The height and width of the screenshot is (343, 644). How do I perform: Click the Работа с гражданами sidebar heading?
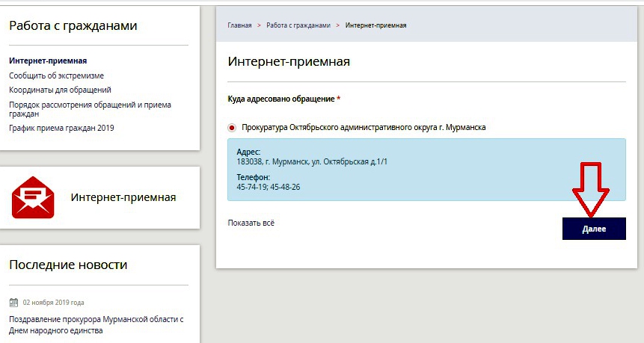pos(73,26)
